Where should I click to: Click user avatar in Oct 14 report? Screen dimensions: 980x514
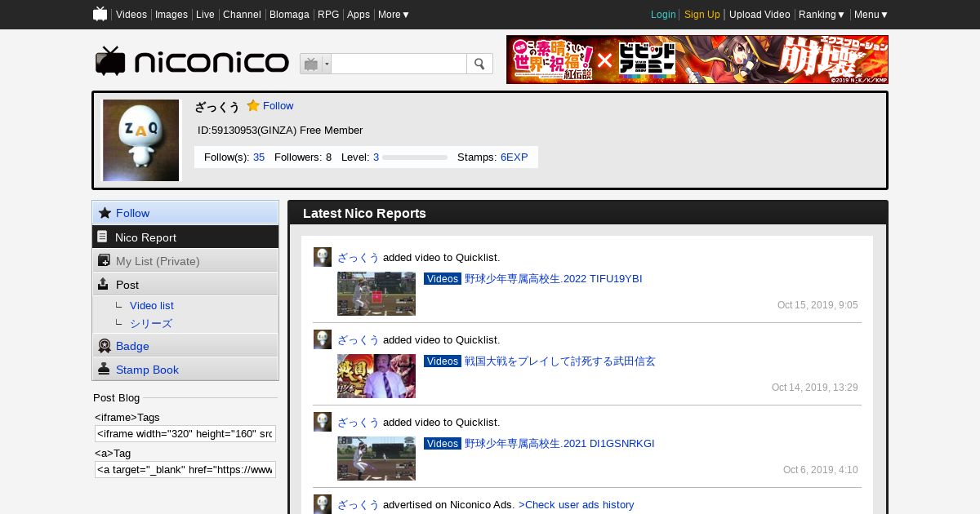point(323,339)
